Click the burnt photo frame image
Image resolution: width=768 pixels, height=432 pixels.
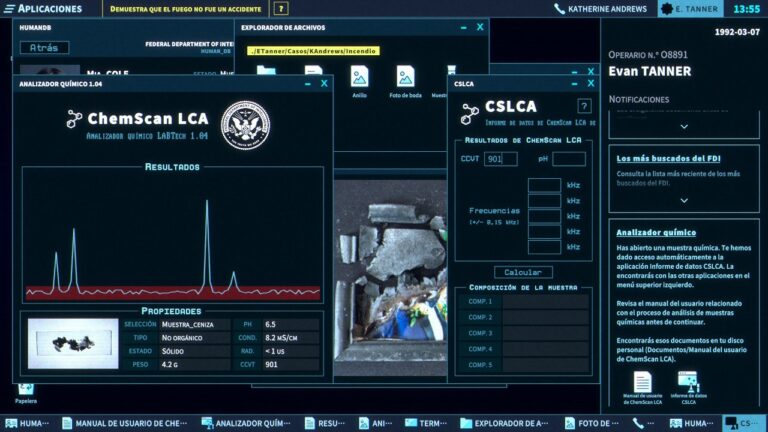[390, 278]
